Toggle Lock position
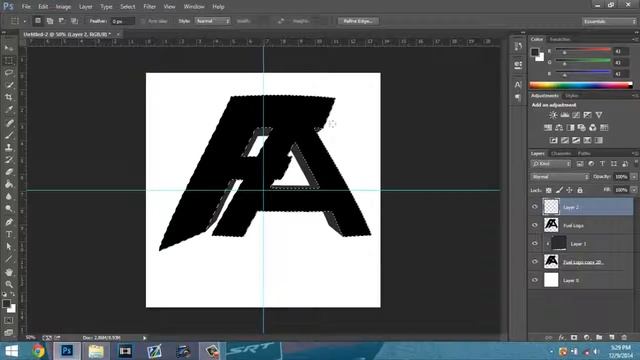Image resolution: width=640 pixels, height=360 pixels. point(569,190)
